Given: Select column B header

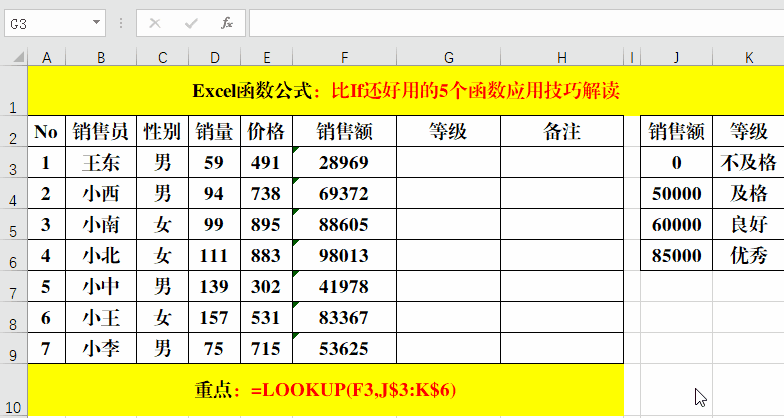Looking at the screenshot, I should 101,58.
